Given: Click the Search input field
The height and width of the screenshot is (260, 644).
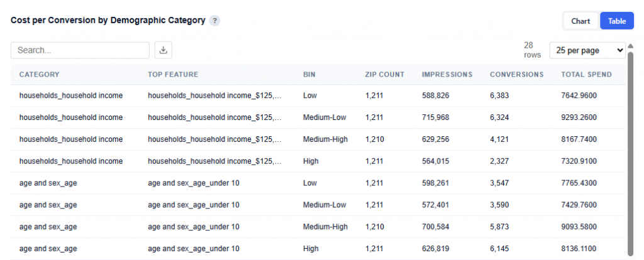Looking at the screenshot, I should coord(80,50).
